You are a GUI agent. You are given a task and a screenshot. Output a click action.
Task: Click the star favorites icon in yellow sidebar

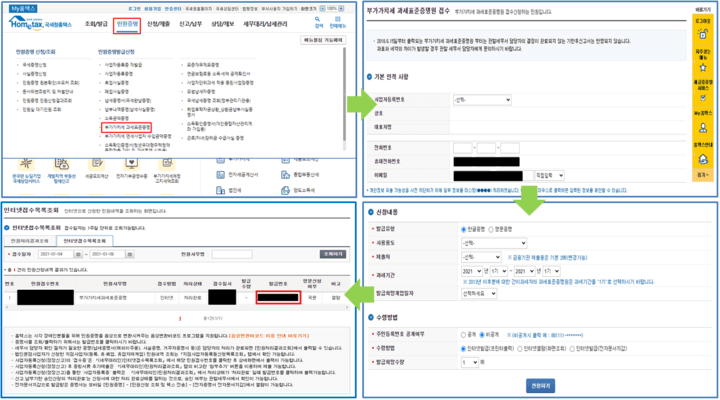(x=703, y=68)
